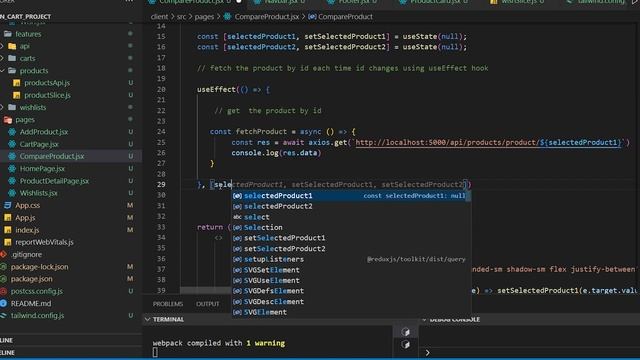Image resolution: width=640 pixels, height=360 pixels.
Task: Open productSlice.js file
Action: pos(47,95)
